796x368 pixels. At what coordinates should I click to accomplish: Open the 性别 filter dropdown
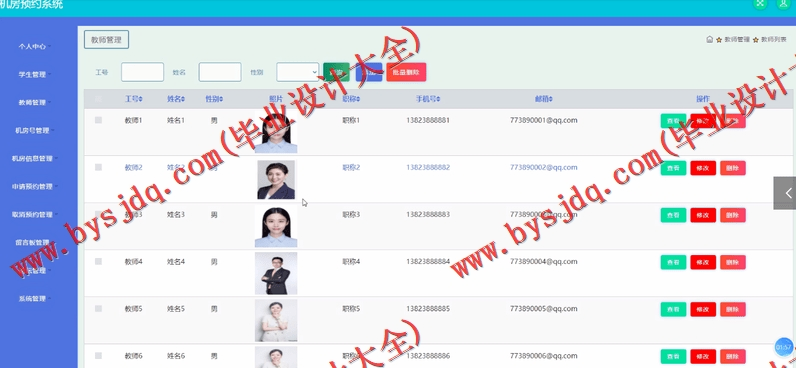tap(297, 72)
